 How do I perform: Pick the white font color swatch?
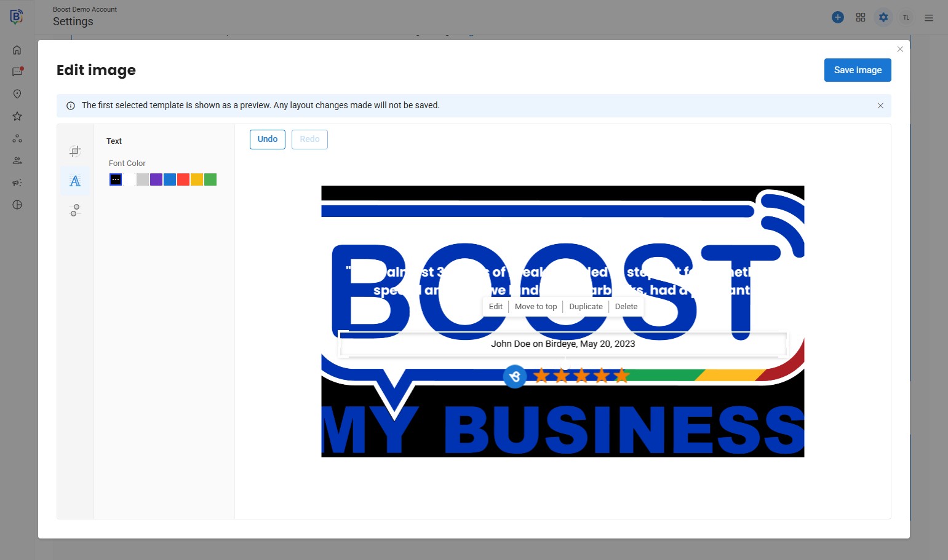pos(129,179)
